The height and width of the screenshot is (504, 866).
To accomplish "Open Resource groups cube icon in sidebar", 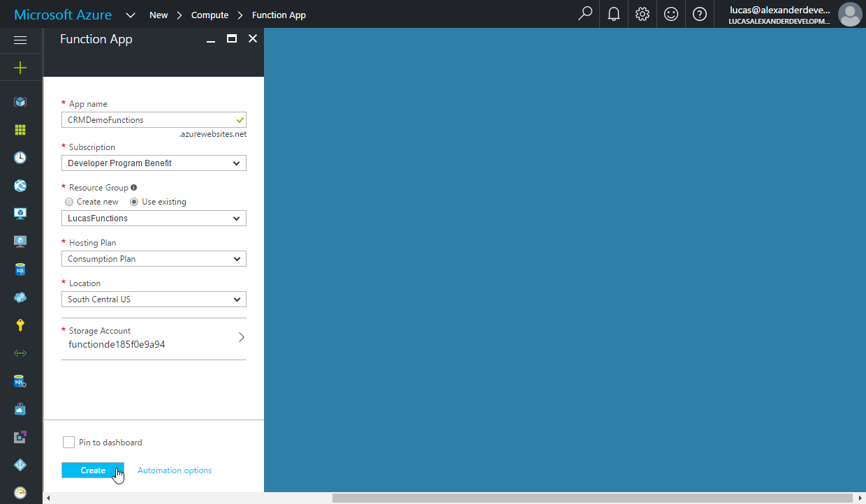I will pyautogui.click(x=20, y=102).
